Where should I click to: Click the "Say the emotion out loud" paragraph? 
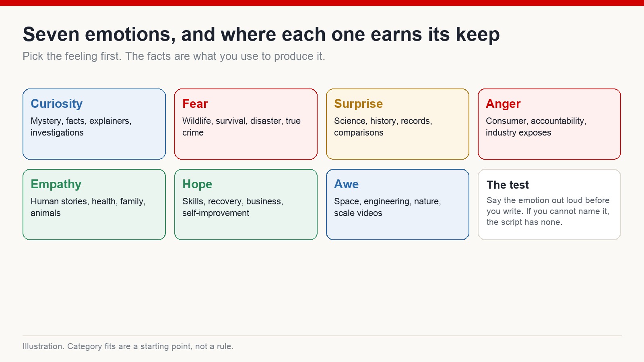coord(548,211)
